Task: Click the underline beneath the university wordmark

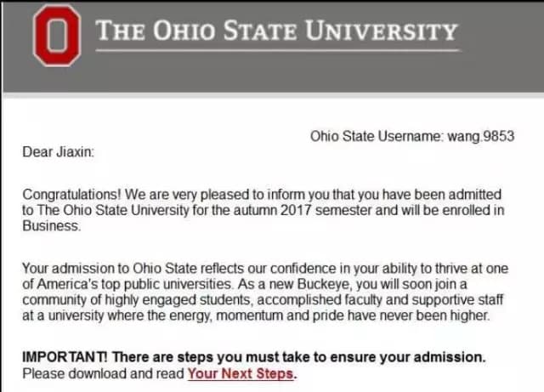Action: click(278, 50)
